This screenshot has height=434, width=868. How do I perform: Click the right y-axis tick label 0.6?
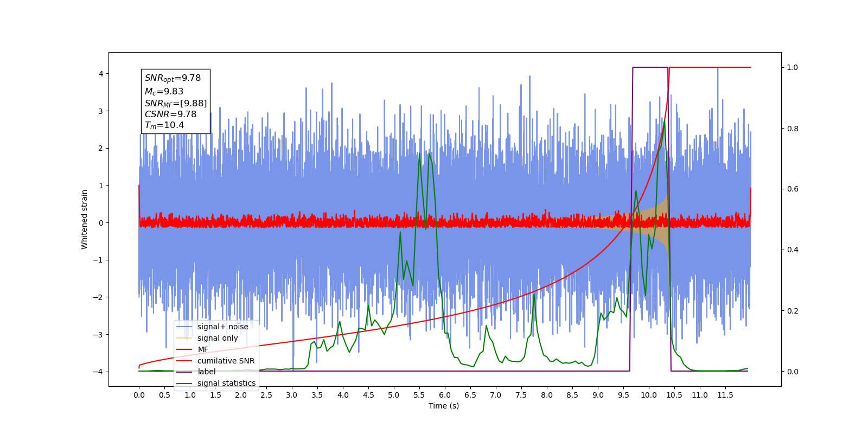point(793,189)
